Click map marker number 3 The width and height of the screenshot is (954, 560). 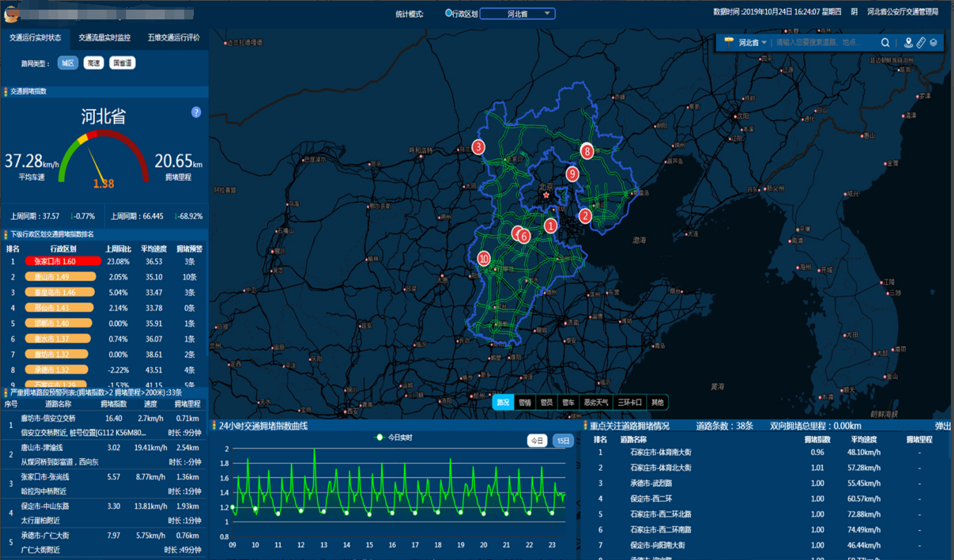click(478, 147)
